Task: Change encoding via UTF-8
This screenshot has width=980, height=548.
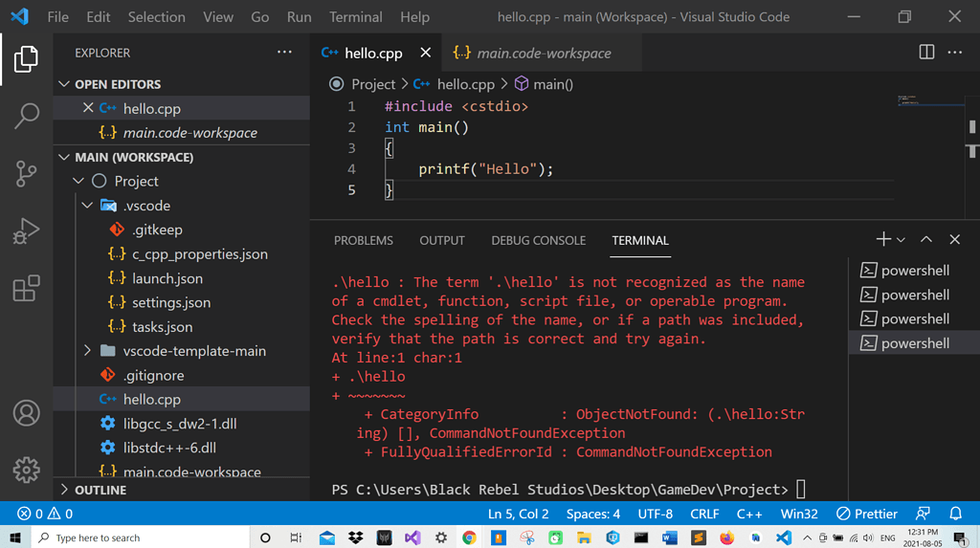Action: tap(655, 514)
